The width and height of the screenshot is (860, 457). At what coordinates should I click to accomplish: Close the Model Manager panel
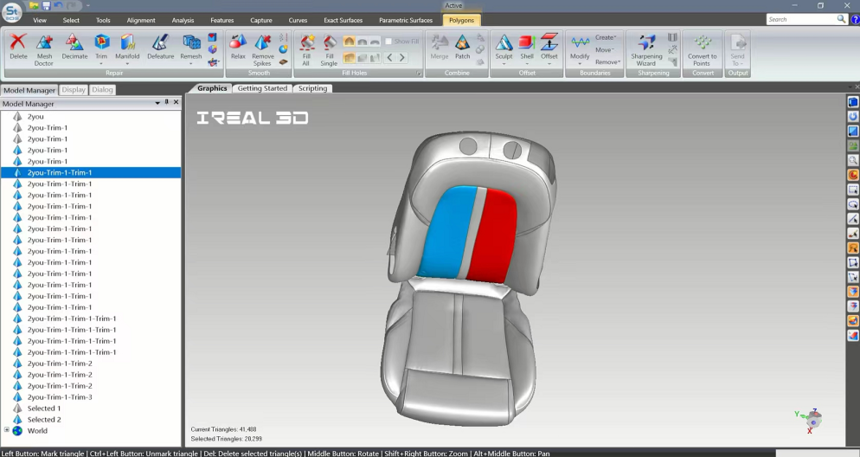[176, 102]
